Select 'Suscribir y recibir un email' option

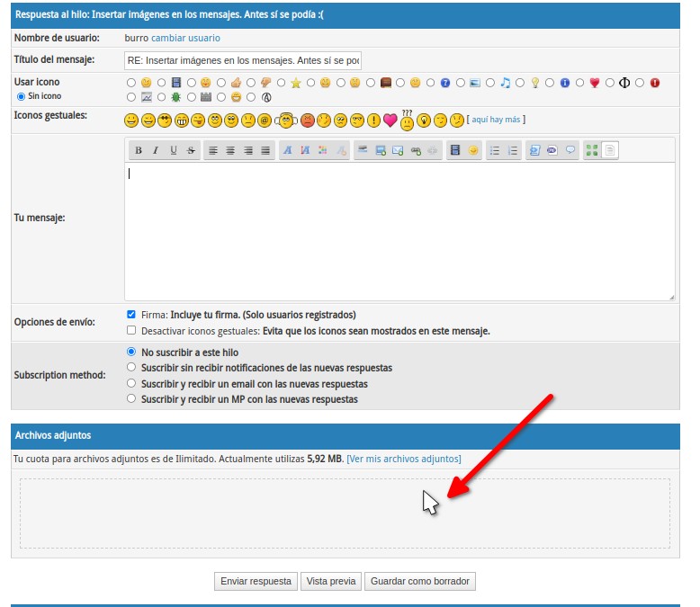[x=131, y=384]
